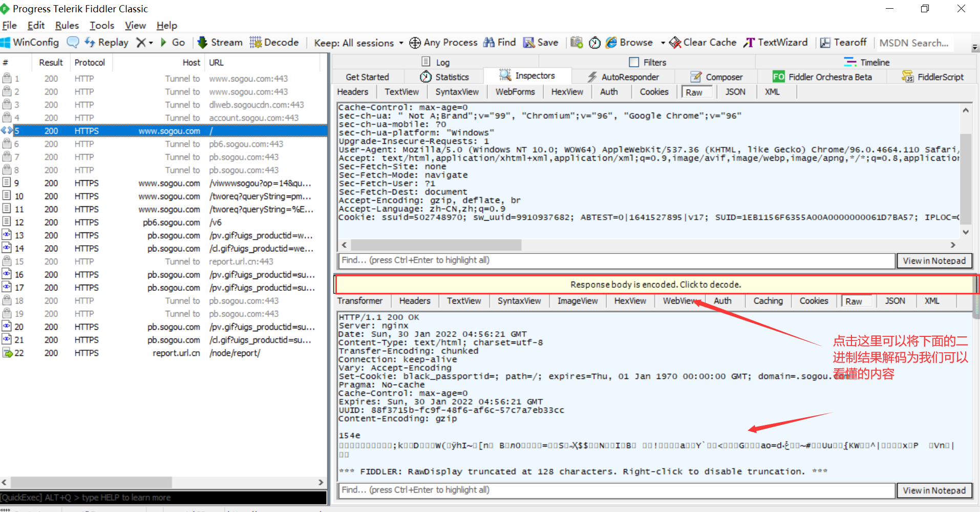
Task: Switch request inspector to WebForms tab
Action: (515, 92)
